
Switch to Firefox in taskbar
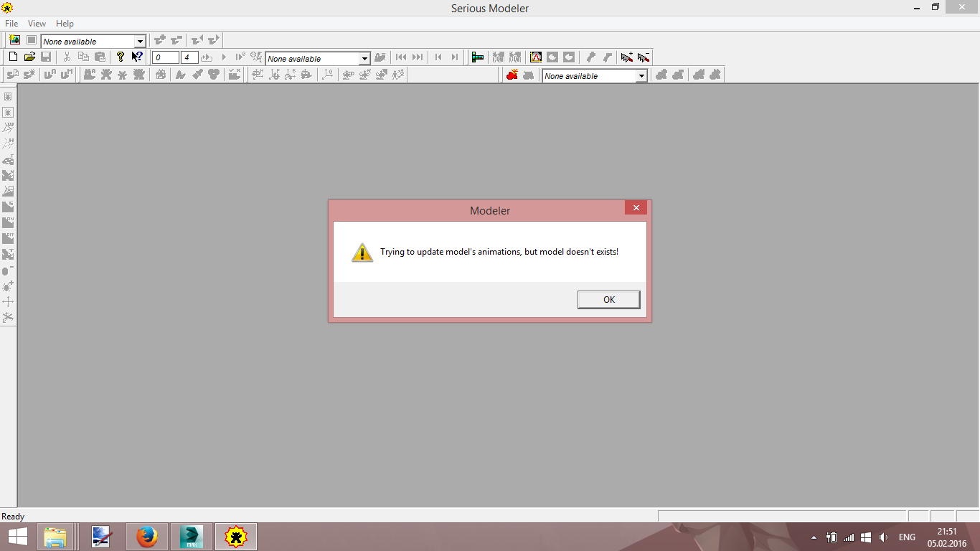tap(147, 537)
